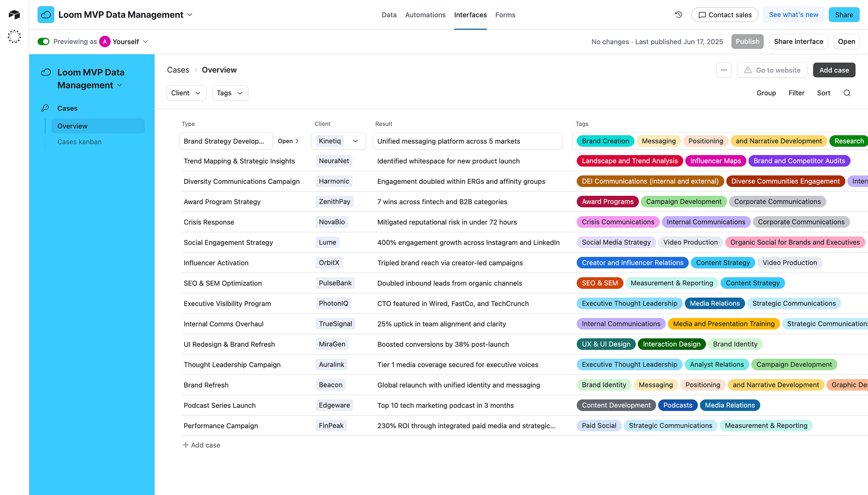This screenshot has height=495, width=868.
Task: Open the dotted-circle AI assistant icon
Action: [14, 37]
